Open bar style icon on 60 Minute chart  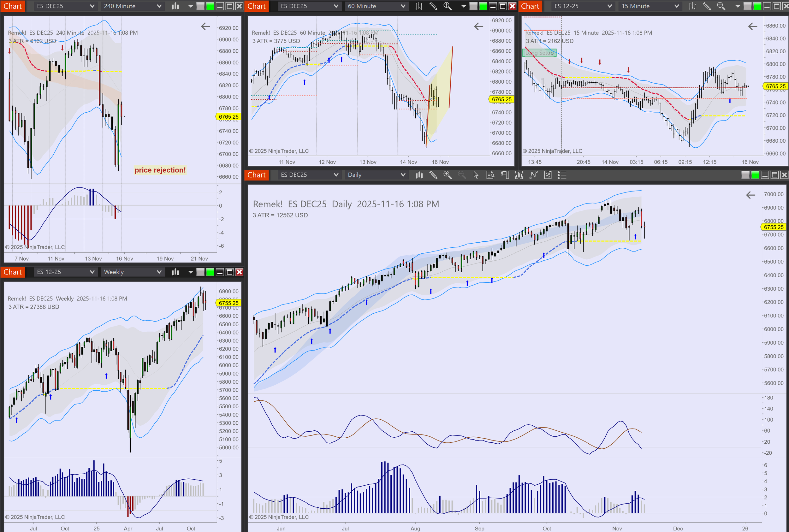[x=419, y=6]
